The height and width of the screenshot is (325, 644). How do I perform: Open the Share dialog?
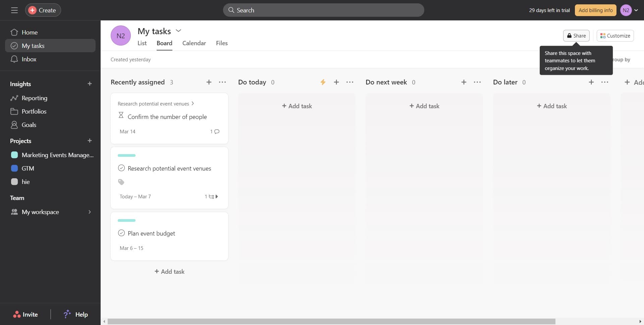click(x=576, y=36)
